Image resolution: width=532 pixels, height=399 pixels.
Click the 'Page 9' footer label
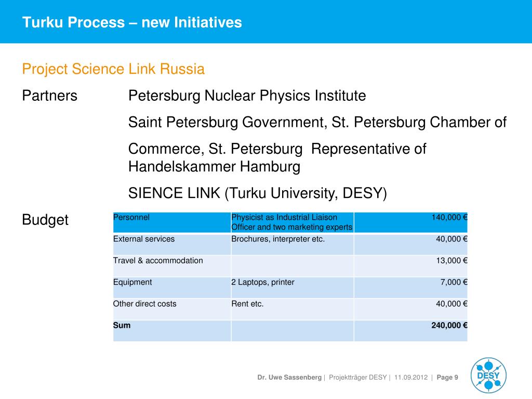coord(447,377)
